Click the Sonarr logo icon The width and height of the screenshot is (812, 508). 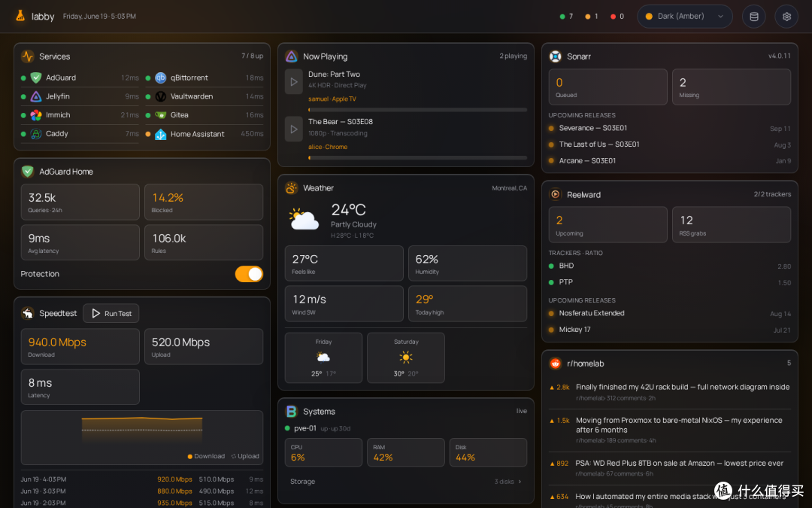point(555,56)
